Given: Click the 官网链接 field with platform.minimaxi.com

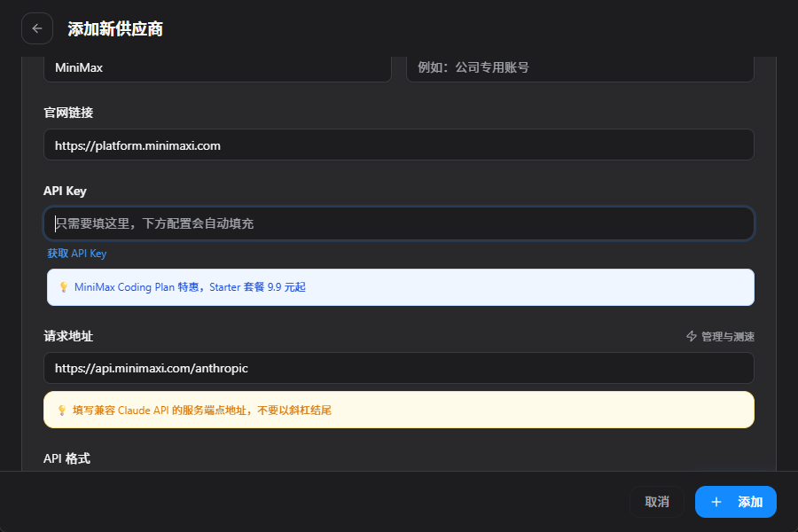Looking at the screenshot, I should [x=399, y=145].
